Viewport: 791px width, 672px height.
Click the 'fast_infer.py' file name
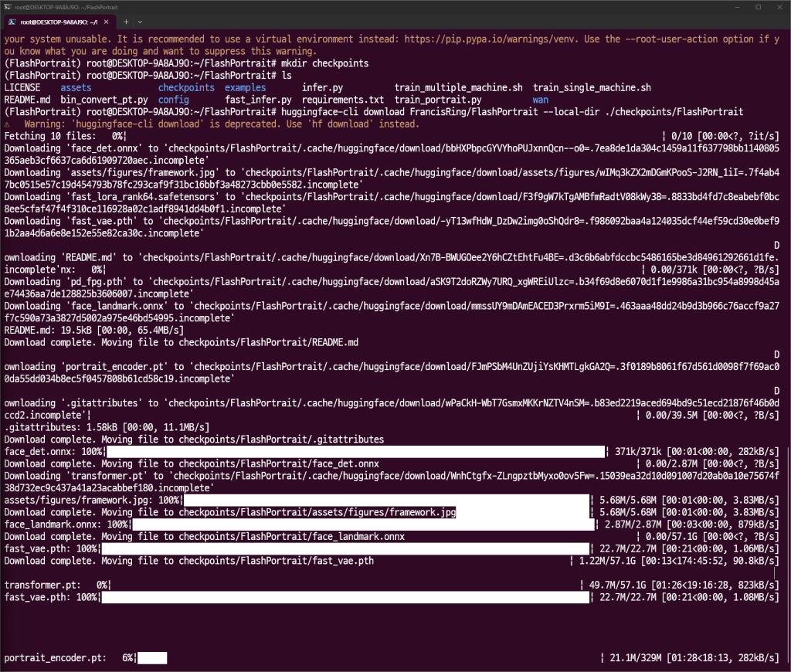click(258, 100)
